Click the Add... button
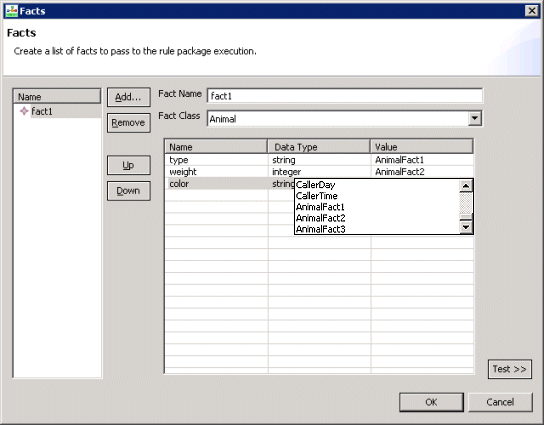 pos(129,97)
